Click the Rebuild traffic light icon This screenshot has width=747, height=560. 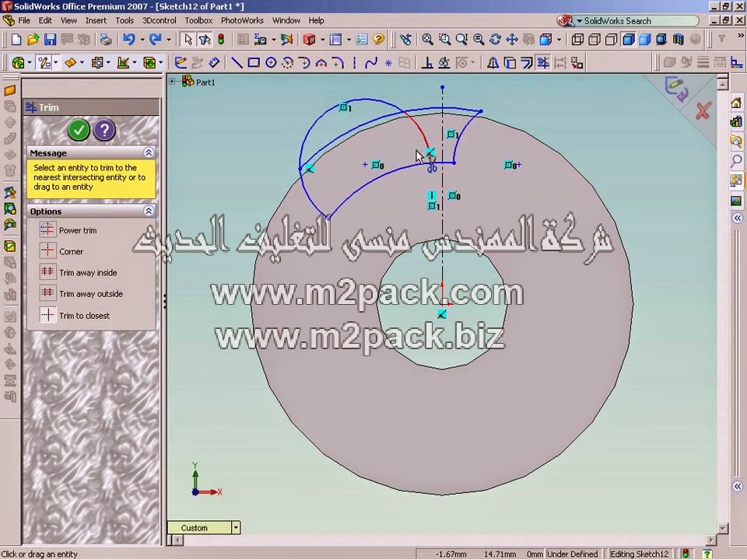pos(221,40)
